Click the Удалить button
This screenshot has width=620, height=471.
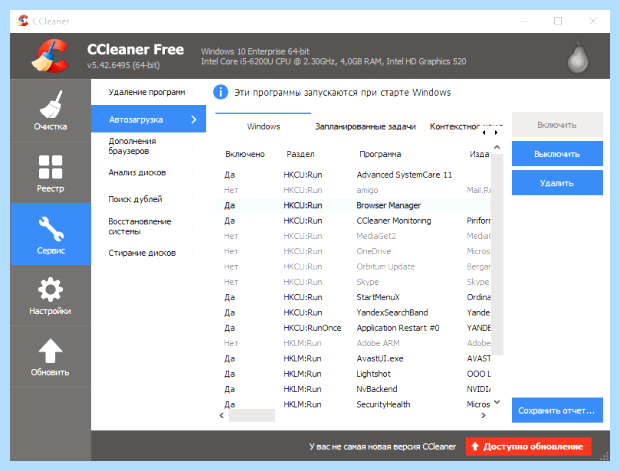557,183
